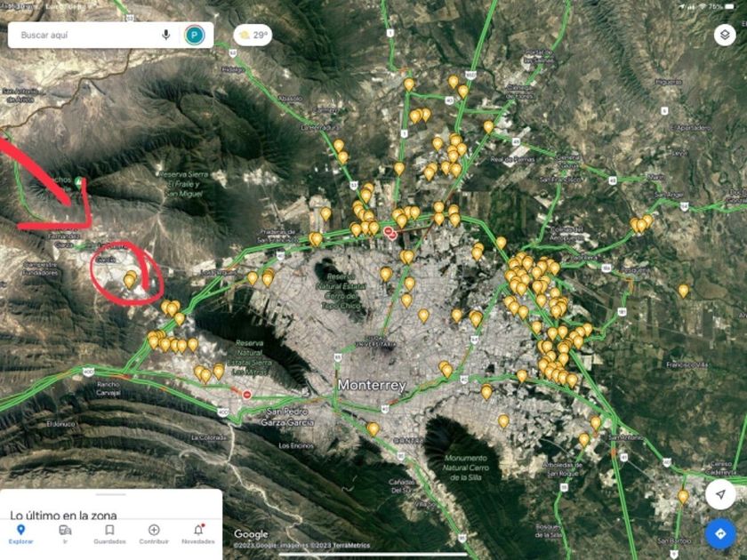Tap the San Pedro Garza García label
The width and height of the screenshot is (747, 560).
(287, 417)
